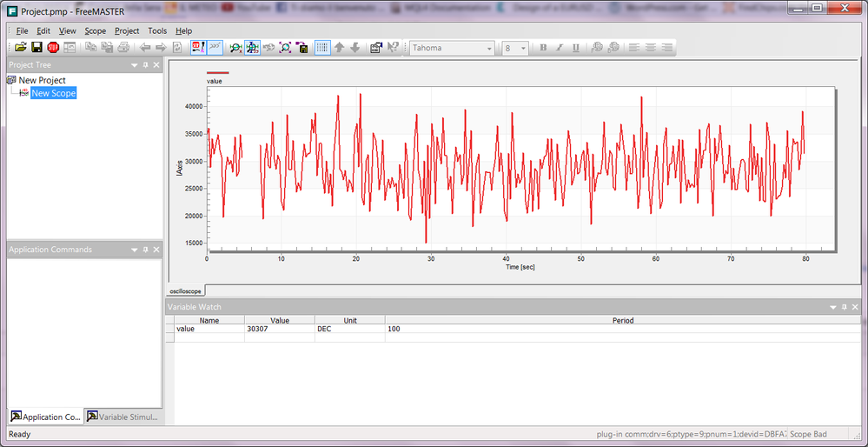Click the watch value 30307 cell
Screen dimensions: 868x447
pyautogui.click(x=280, y=329)
